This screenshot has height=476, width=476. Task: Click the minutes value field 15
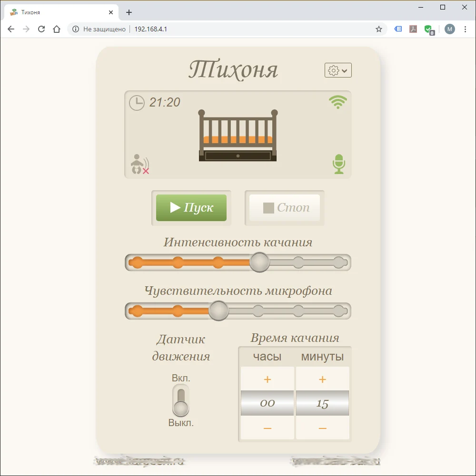pyautogui.click(x=323, y=403)
